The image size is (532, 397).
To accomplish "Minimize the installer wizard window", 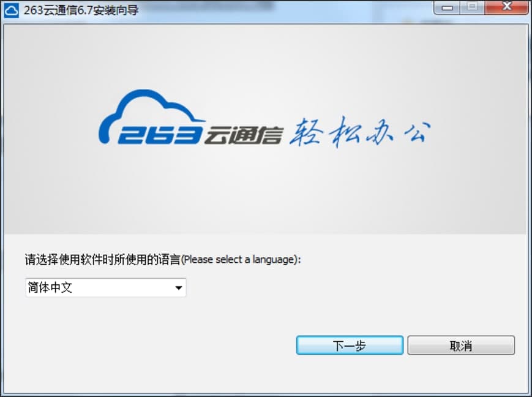I will pos(447,7).
